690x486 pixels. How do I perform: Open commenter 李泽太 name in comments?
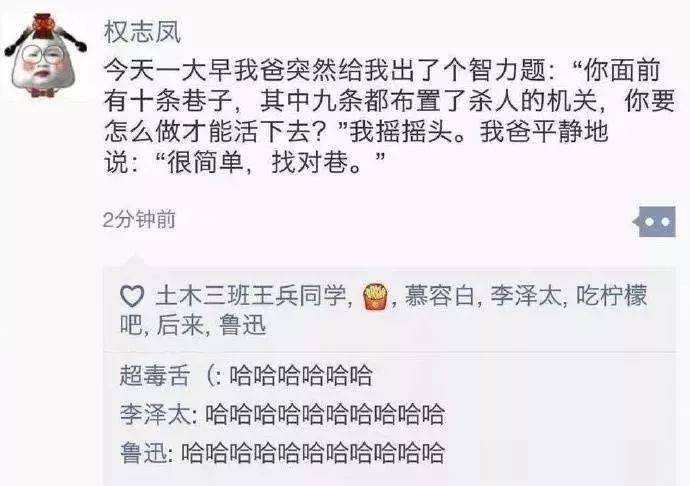click(155, 415)
